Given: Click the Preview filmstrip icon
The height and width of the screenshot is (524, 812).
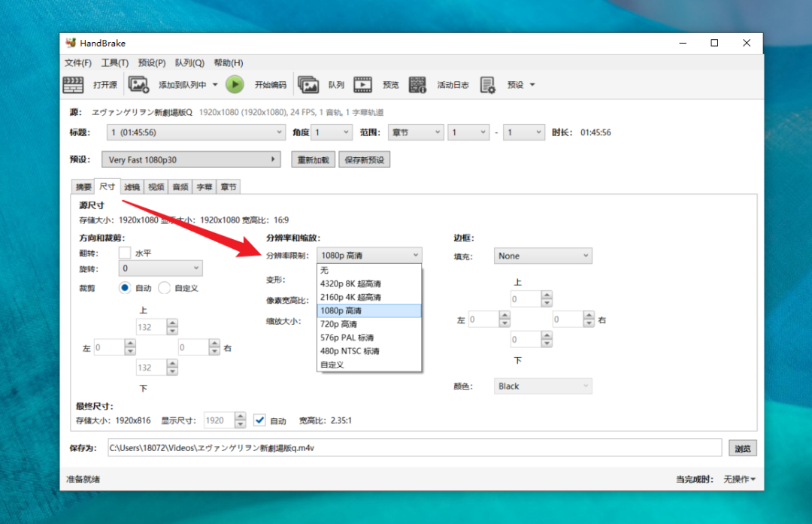Looking at the screenshot, I should click(363, 85).
